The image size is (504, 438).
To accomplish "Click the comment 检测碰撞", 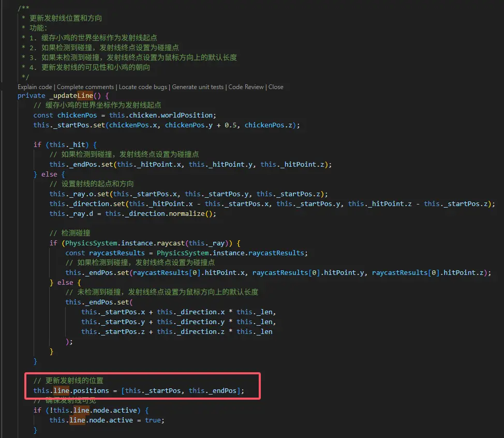I will click(x=70, y=233).
